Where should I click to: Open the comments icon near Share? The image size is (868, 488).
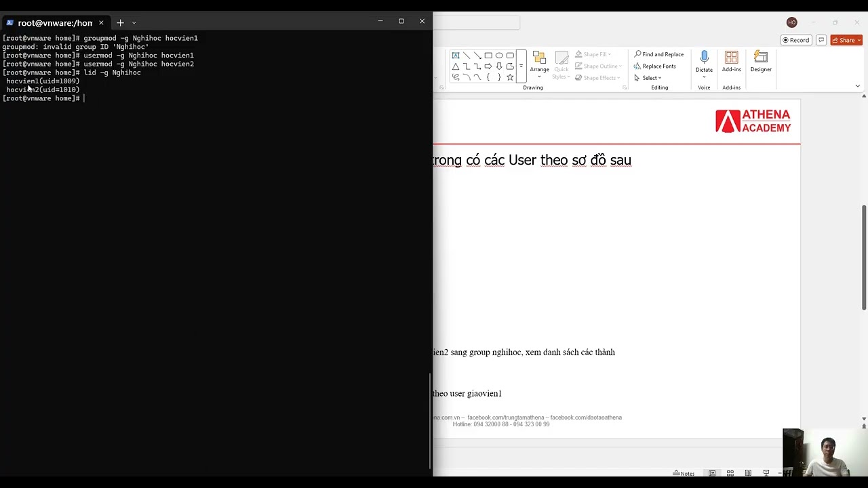pyautogui.click(x=821, y=40)
